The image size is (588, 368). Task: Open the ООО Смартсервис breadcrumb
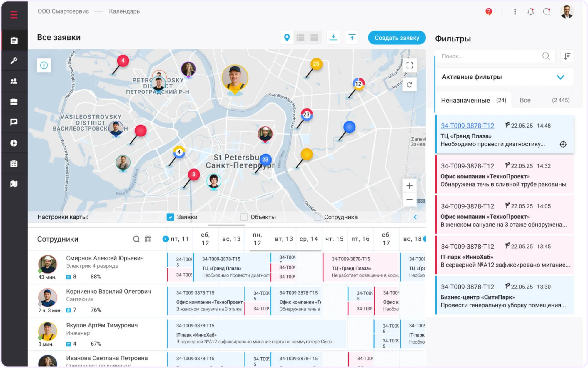(x=63, y=11)
